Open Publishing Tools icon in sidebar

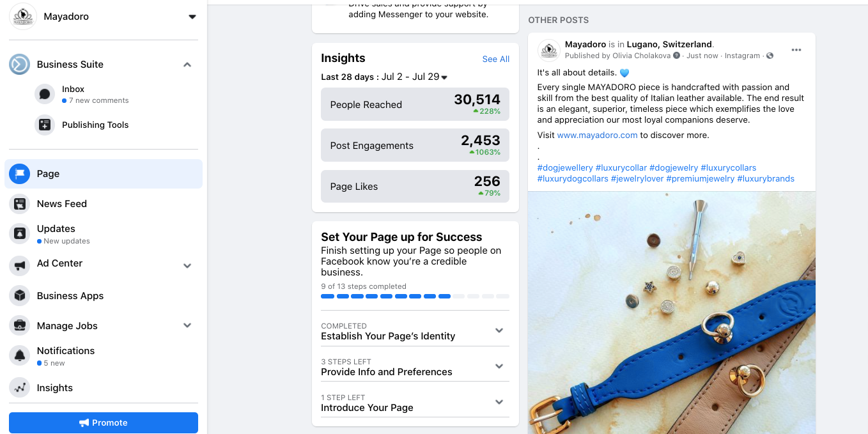pyautogui.click(x=45, y=125)
